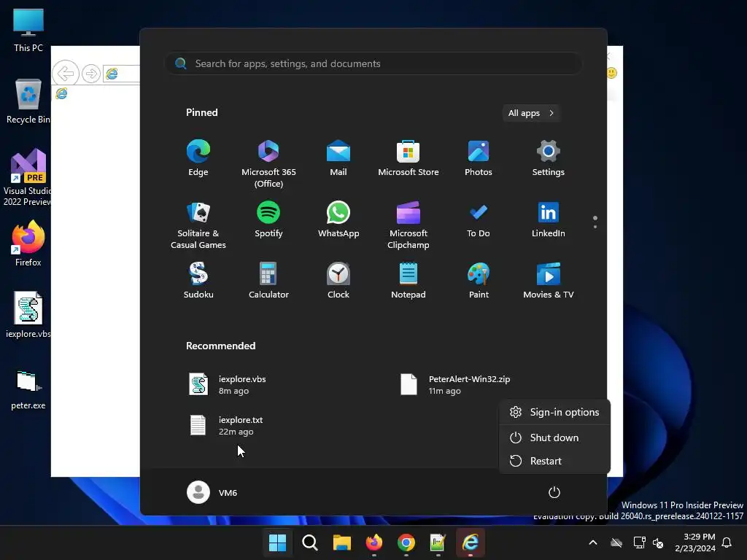Open the clock and date flyout
Viewport: 747px width, 560px height.
(x=695, y=542)
